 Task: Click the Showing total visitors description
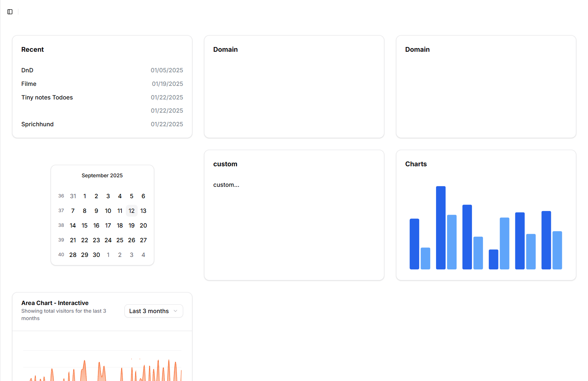[63, 315]
